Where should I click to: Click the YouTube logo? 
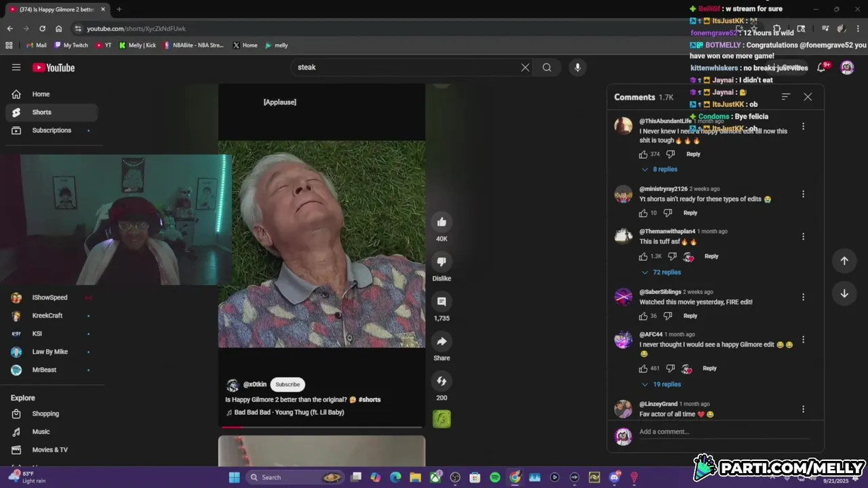point(54,67)
